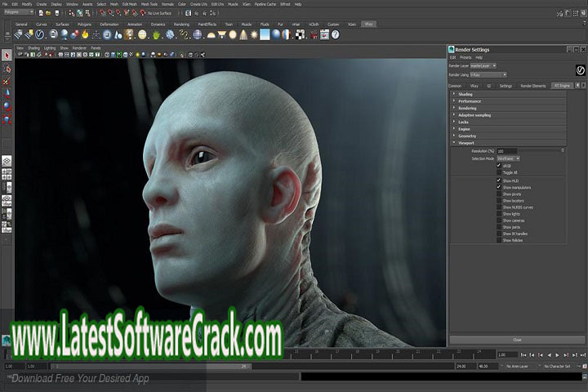
Task: Open the Presets menu in Render Settings
Action: [465, 57]
